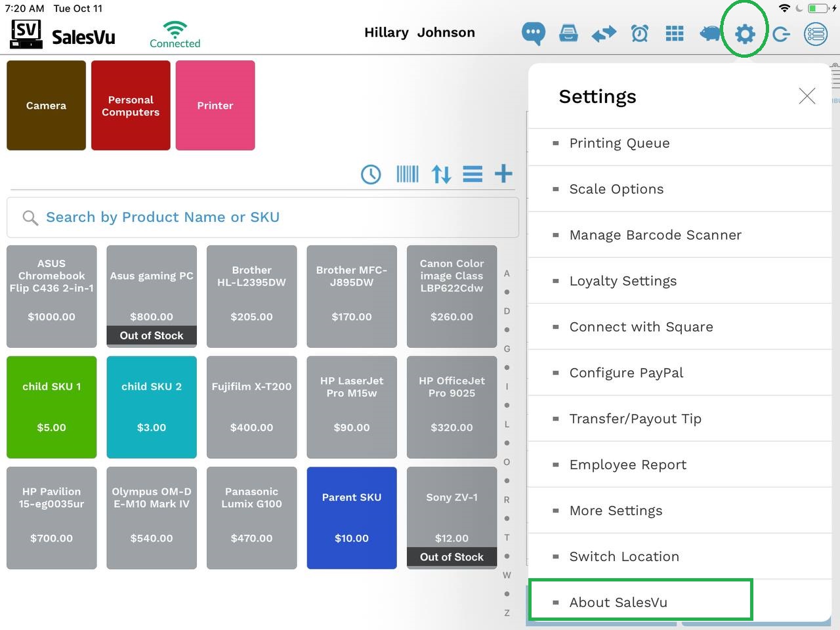Image resolution: width=840 pixels, height=630 pixels.
Task: Select the Personal Computers category tile
Action: click(x=131, y=106)
